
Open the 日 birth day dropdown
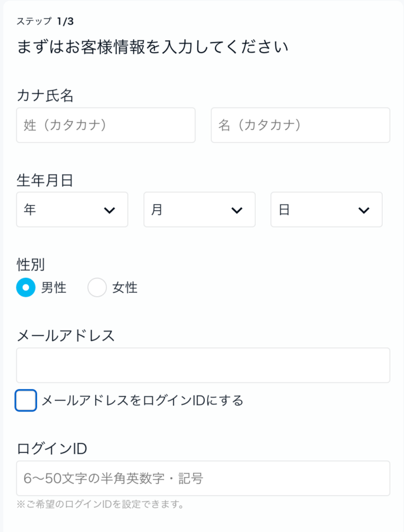point(326,210)
